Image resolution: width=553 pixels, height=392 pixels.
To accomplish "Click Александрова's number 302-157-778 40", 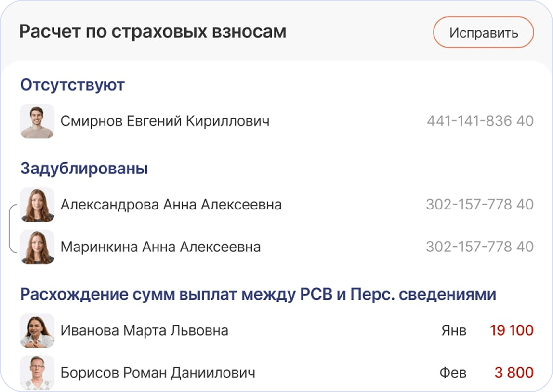I will click(x=480, y=205).
